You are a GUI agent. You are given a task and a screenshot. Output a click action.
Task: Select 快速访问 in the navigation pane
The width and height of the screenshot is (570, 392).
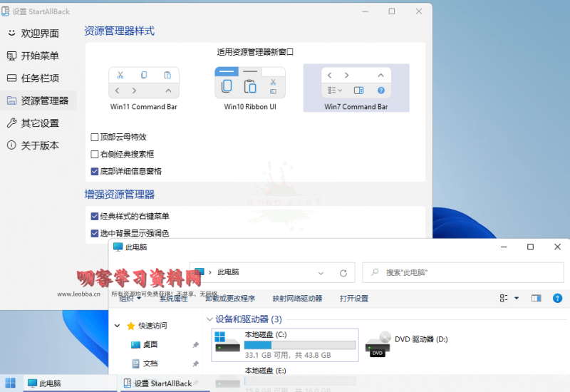tap(152, 326)
